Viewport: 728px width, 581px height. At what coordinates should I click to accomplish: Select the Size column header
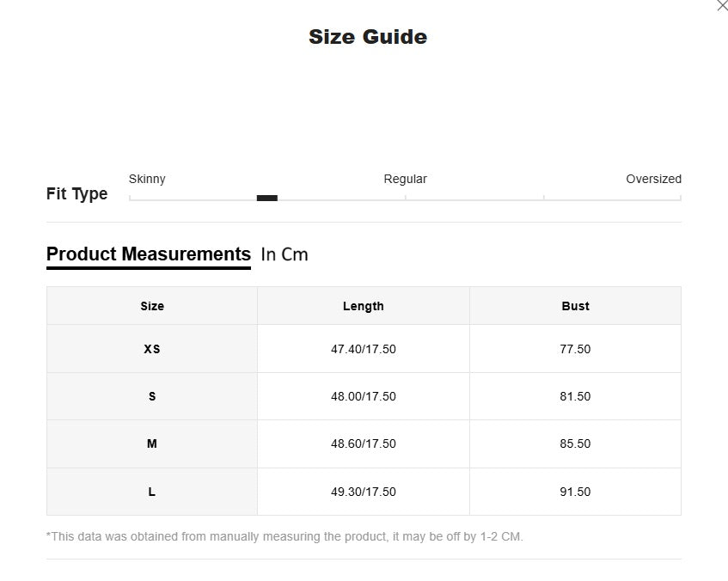pos(152,306)
